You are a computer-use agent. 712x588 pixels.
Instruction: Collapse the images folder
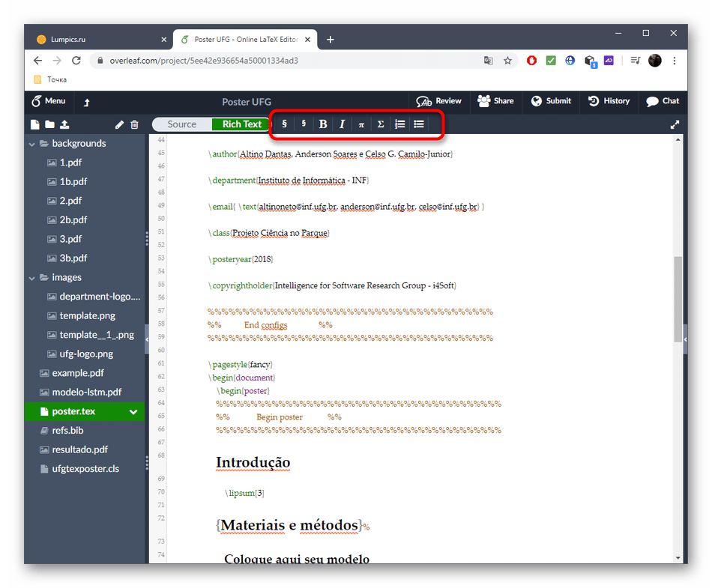point(32,278)
